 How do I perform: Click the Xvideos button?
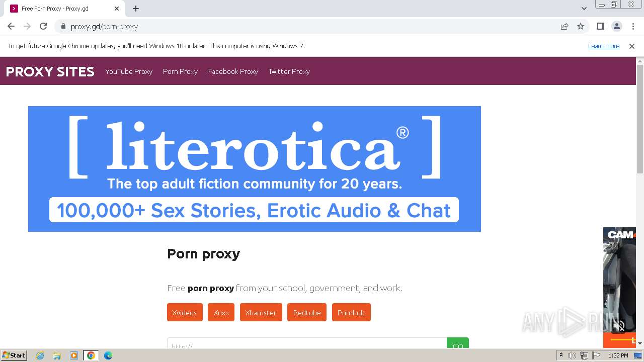[x=185, y=312]
